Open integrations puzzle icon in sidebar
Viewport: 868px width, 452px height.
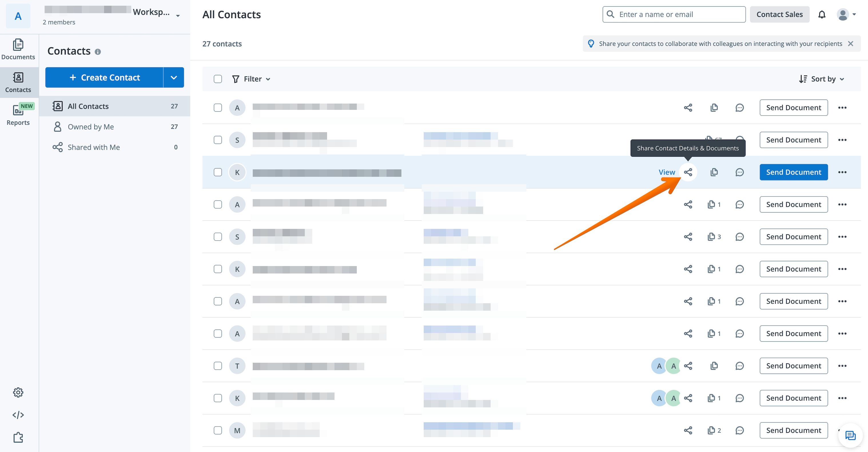[x=18, y=437]
